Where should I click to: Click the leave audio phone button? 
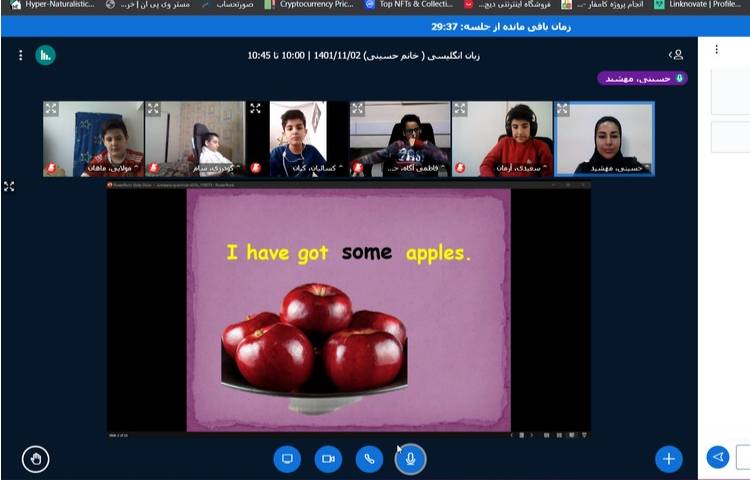pos(369,459)
